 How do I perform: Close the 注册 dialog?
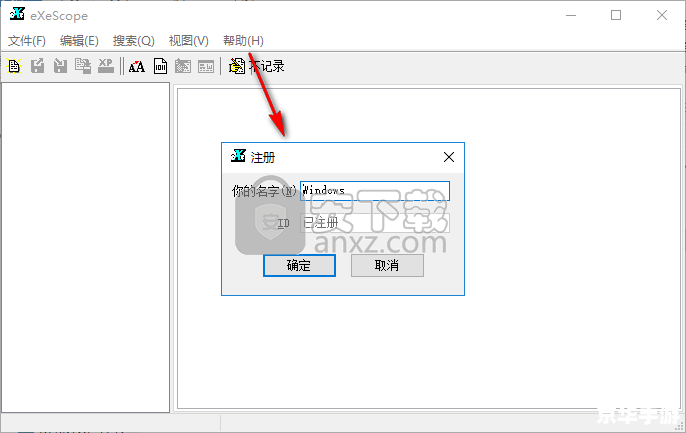click(x=449, y=157)
